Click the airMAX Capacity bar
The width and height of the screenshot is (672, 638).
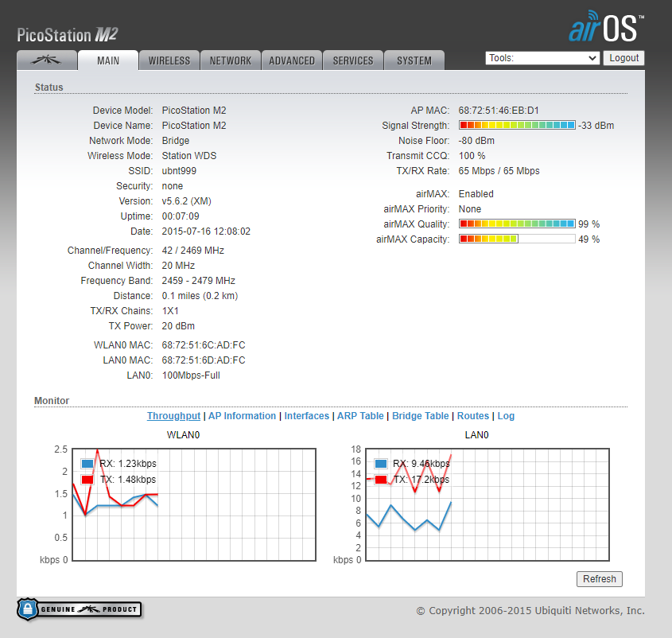(x=517, y=239)
